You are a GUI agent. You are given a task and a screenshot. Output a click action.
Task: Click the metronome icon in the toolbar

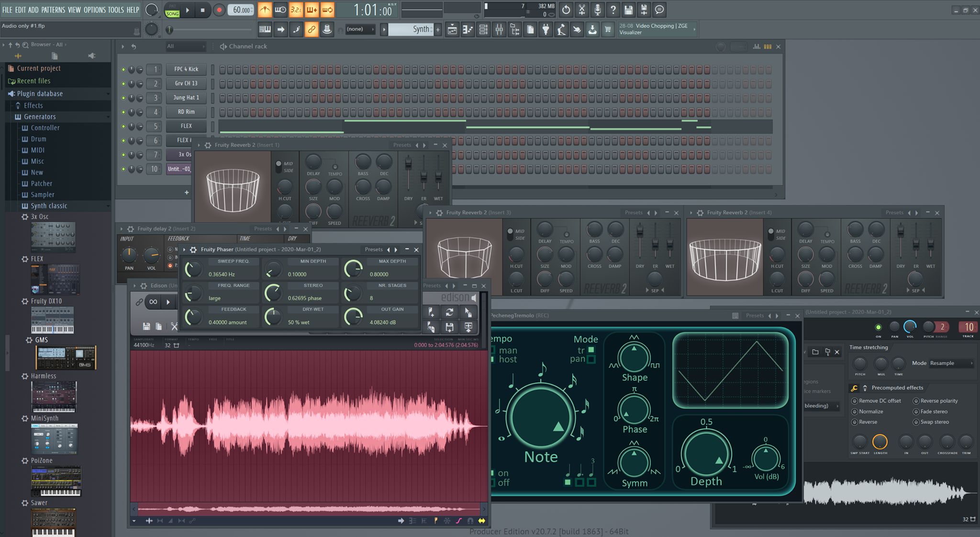[x=265, y=9]
